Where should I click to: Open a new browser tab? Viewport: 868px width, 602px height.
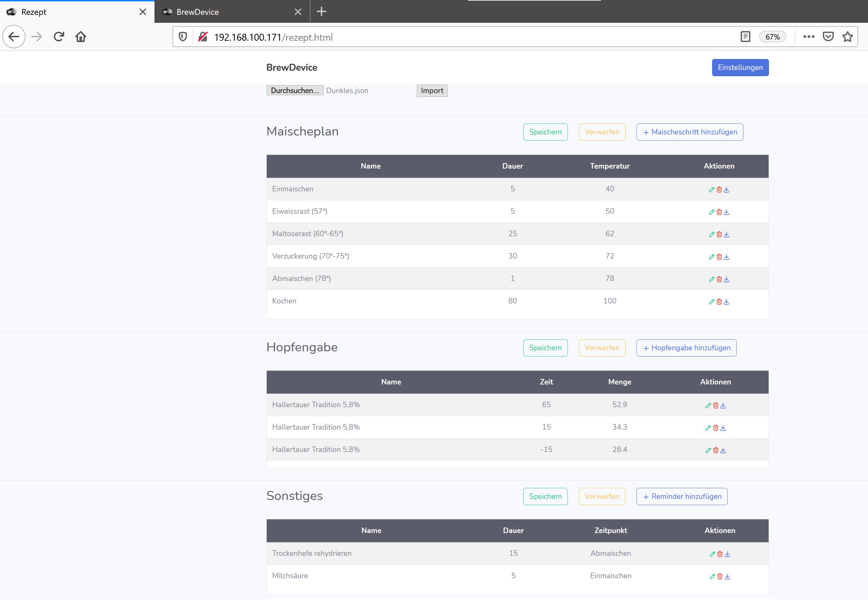pos(321,12)
